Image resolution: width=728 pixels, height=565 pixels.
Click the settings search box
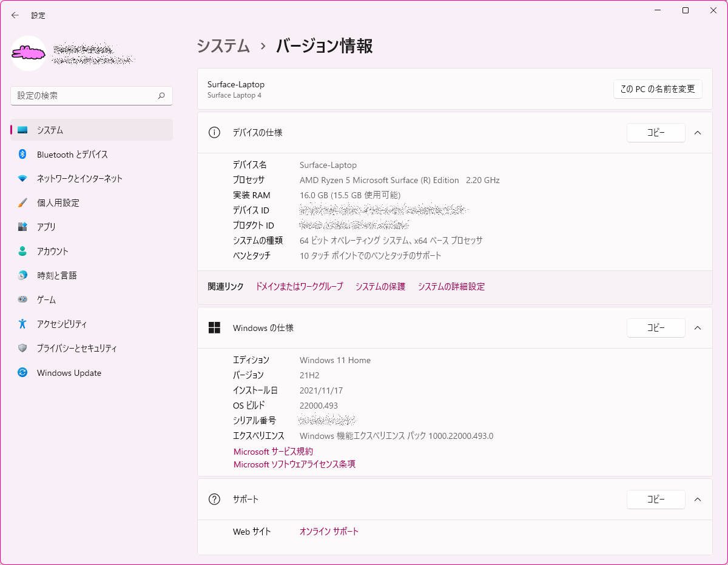point(91,95)
